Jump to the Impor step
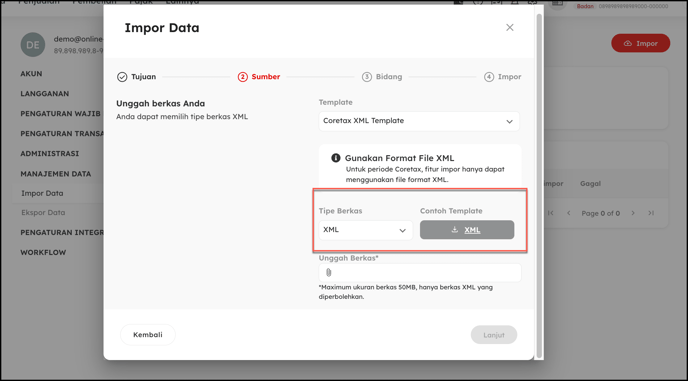 pyautogui.click(x=503, y=77)
